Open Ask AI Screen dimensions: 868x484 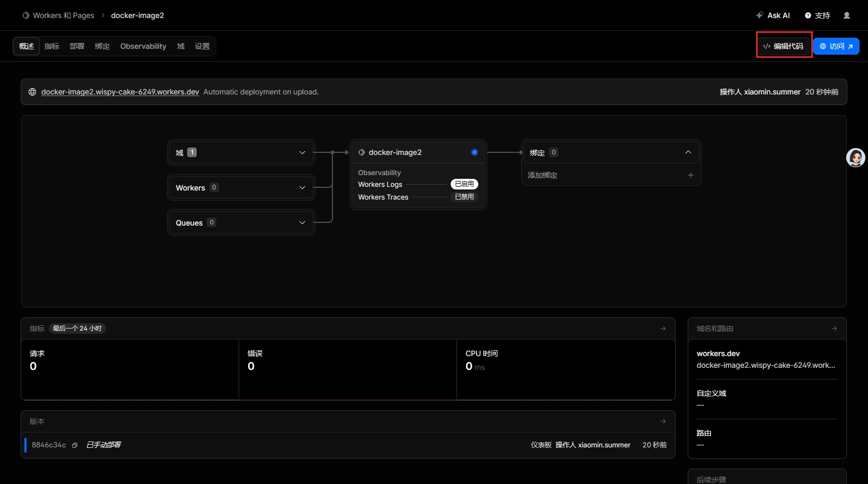pos(773,15)
